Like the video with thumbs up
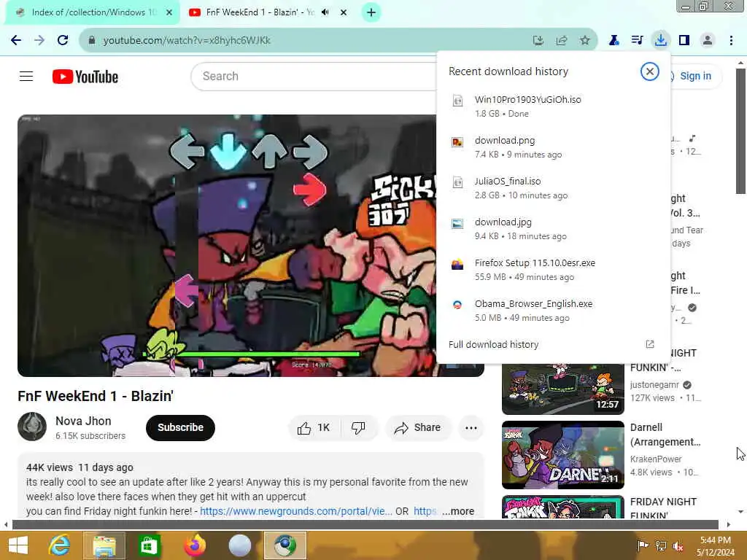Viewport: 747px width, 560px height. click(x=314, y=427)
